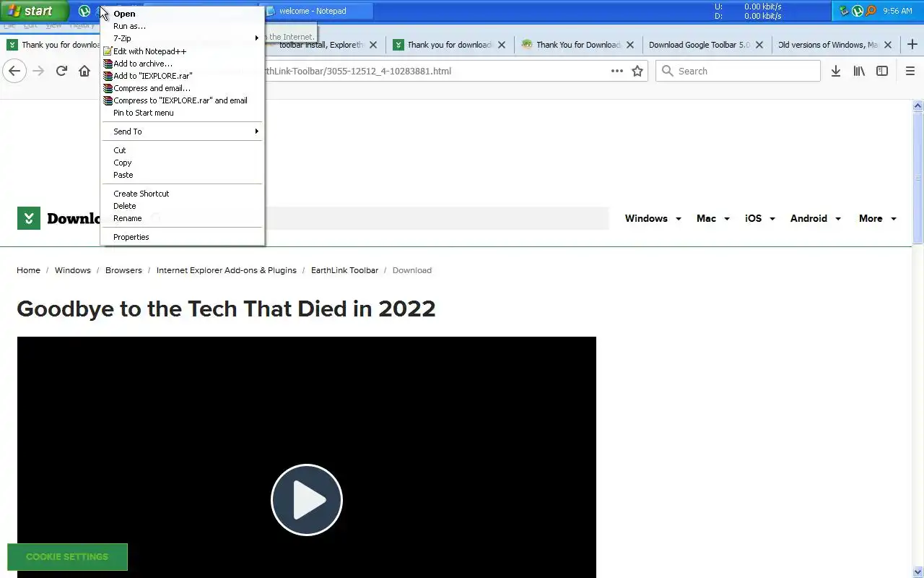
Task: Click the taskbar clock showing 9:56 AM
Action: (x=897, y=11)
